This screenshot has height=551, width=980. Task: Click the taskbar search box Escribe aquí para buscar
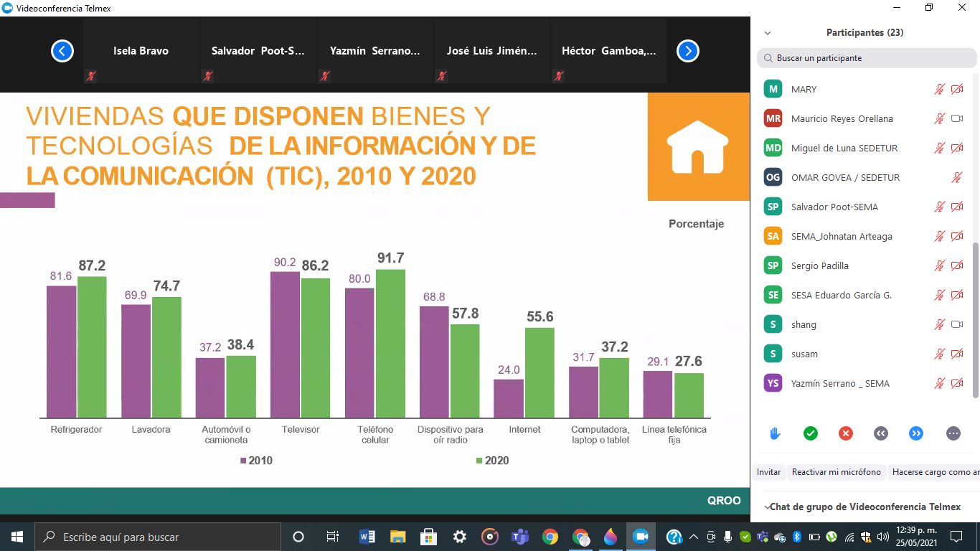point(158,536)
